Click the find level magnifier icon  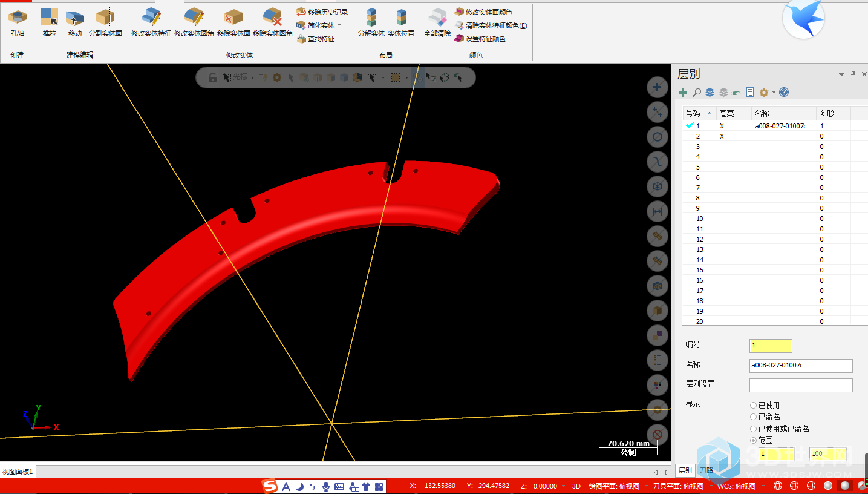coord(697,93)
